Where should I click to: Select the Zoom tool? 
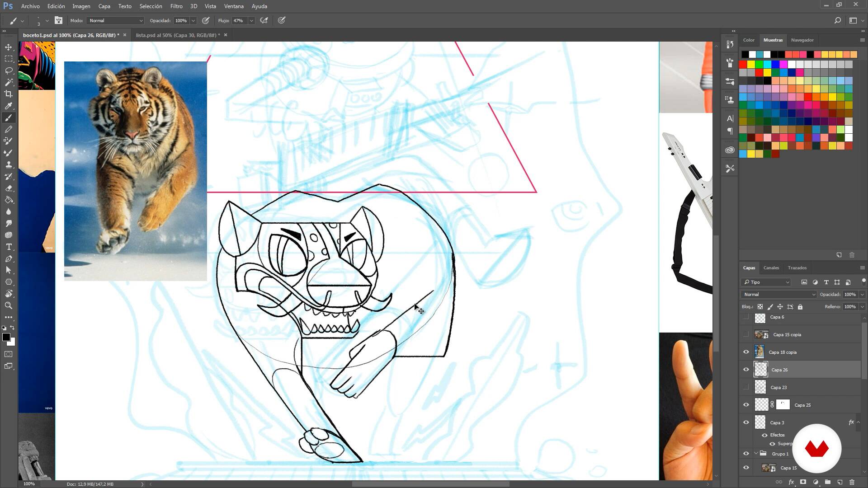[9, 305]
